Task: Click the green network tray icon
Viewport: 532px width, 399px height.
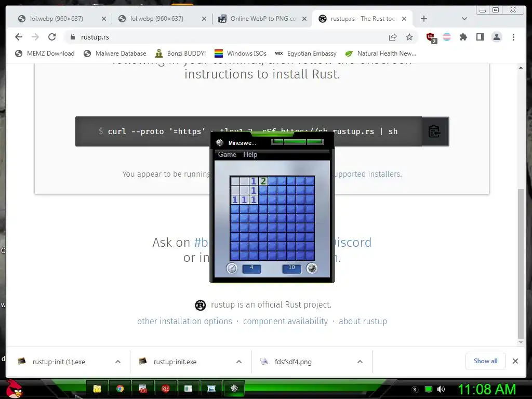Action: tap(429, 389)
